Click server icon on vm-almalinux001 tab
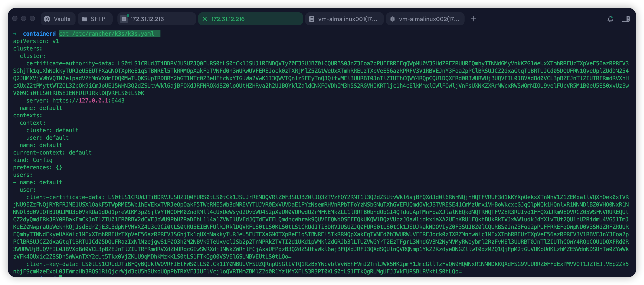Screen dimensions: 644x285 pyautogui.click(x=312, y=19)
